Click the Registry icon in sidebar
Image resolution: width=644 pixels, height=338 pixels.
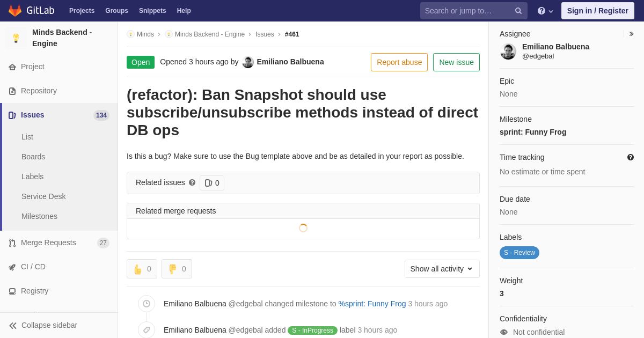pos(12,291)
